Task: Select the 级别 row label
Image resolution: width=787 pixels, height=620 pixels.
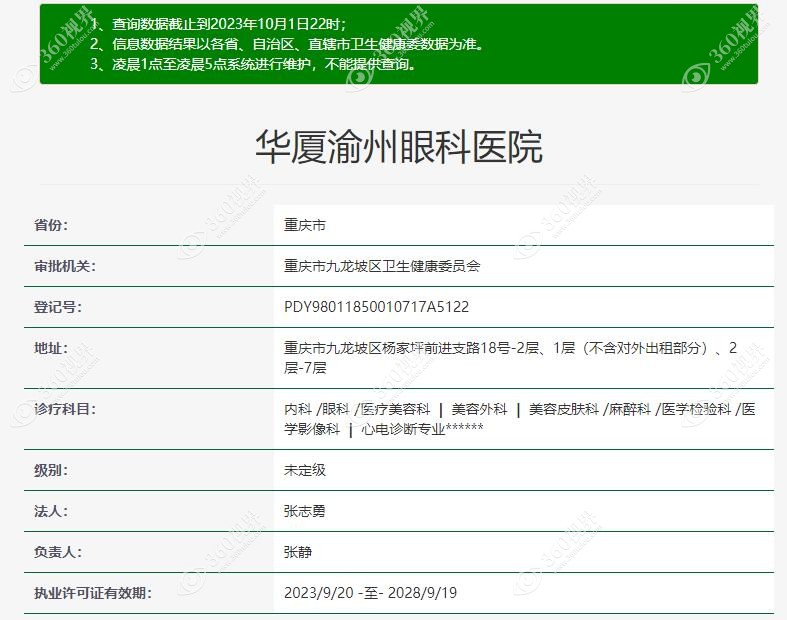Action: pos(51,470)
